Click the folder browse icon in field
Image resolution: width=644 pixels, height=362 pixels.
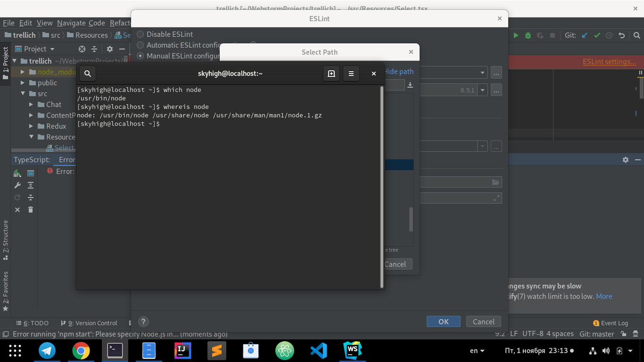point(495,182)
